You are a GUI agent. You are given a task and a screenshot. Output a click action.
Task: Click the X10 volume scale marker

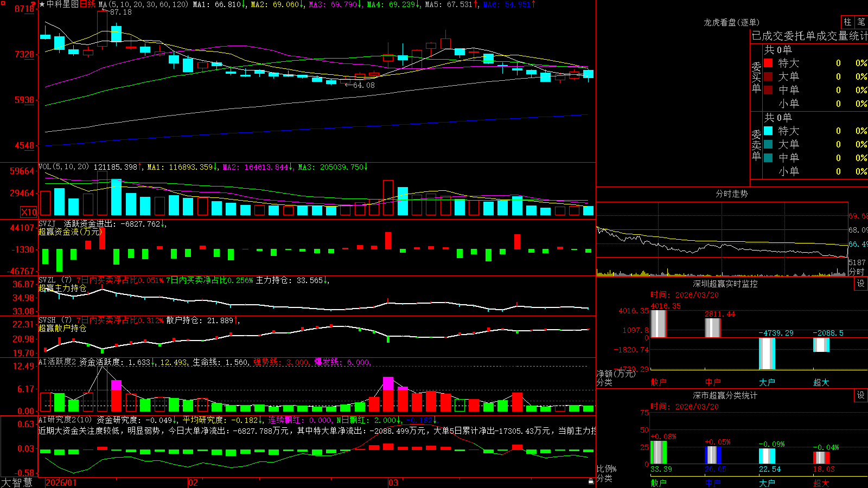coord(29,212)
